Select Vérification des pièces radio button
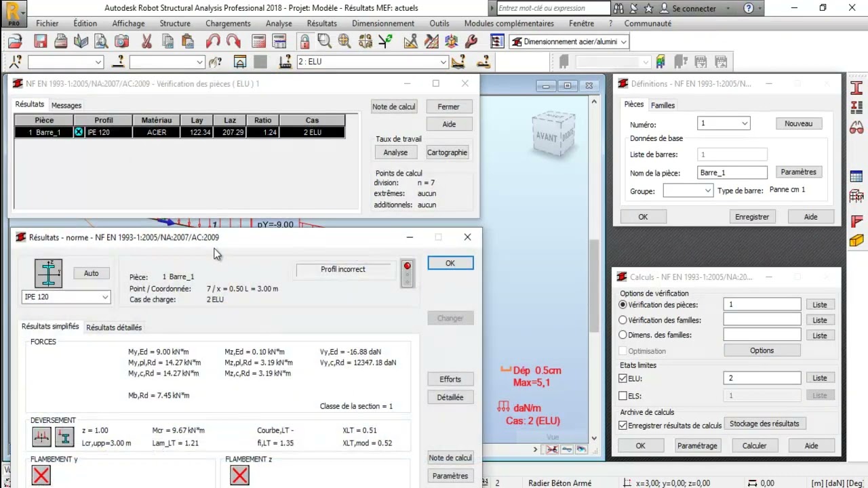868x488 pixels. [x=623, y=305]
